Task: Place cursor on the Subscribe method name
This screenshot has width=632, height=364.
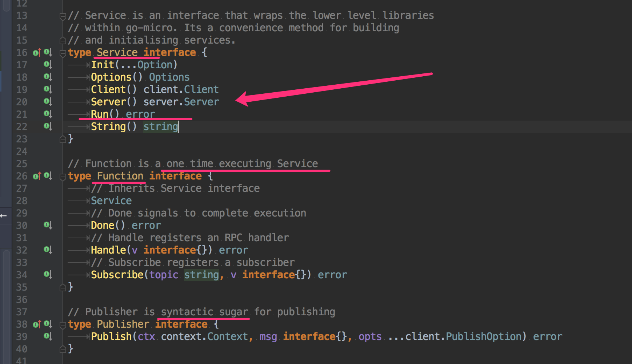Action: [117, 275]
